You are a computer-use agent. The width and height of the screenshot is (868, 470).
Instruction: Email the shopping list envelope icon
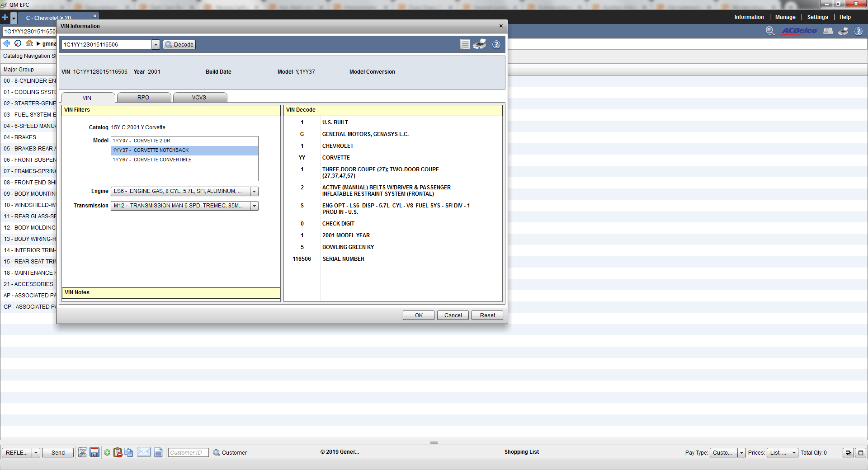click(x=144, y=452)
